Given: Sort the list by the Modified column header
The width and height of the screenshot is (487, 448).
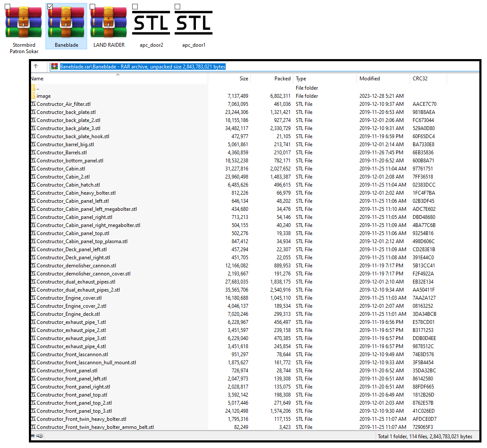Looking at the screenshot, I should coord(384,79).
